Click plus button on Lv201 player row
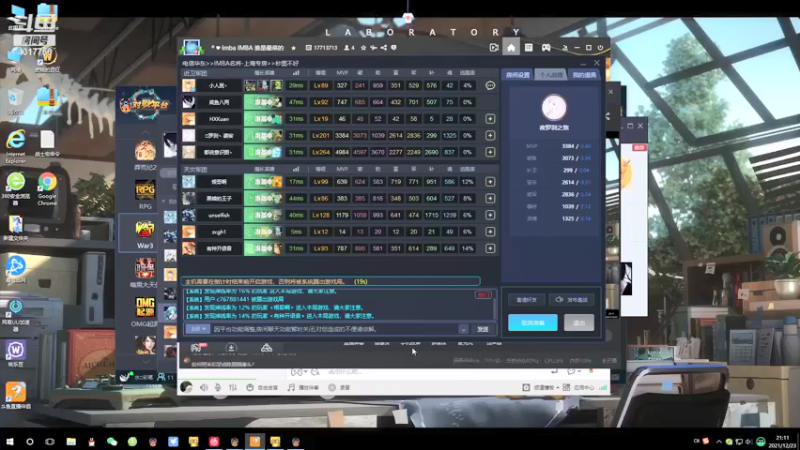Image resolution: width=800 pixels, height=450 pixels. tap(490, 136)
